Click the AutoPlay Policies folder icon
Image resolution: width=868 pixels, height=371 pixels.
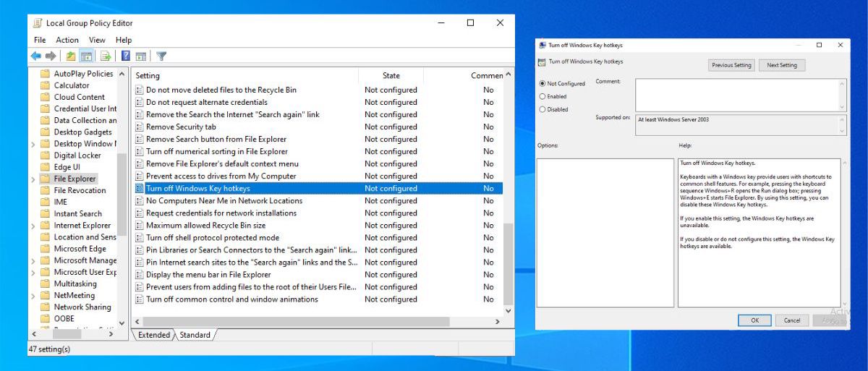click(x=45, y=74)
